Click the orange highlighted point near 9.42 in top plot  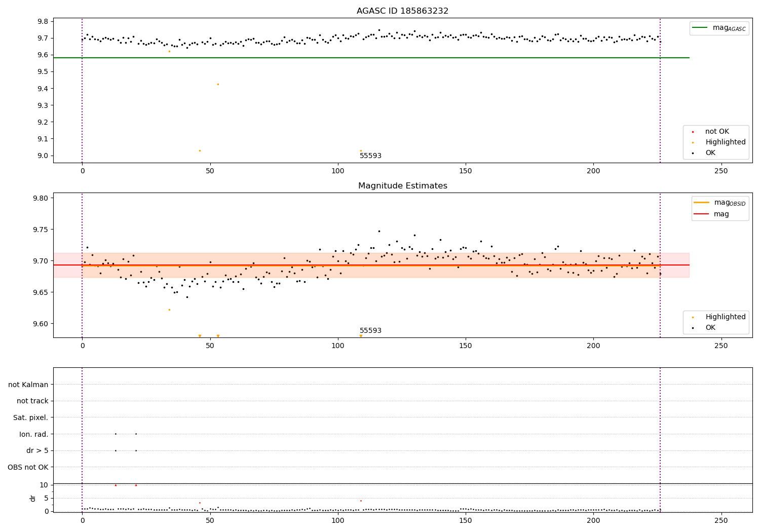(218, 84)
